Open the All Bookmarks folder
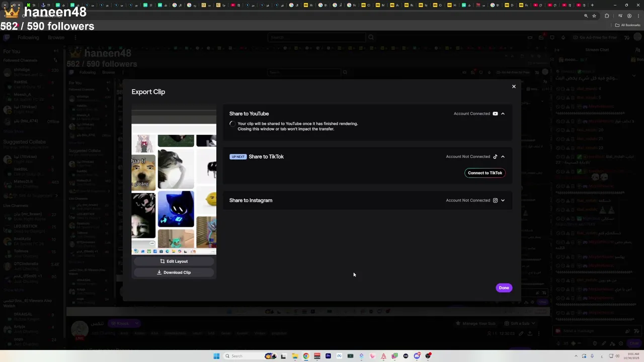The height and width of the screenshot is (362, 644). (x=627, y=25)
